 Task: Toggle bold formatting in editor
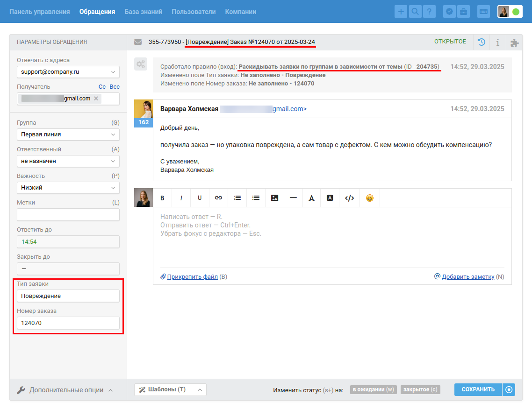(163, 198)
